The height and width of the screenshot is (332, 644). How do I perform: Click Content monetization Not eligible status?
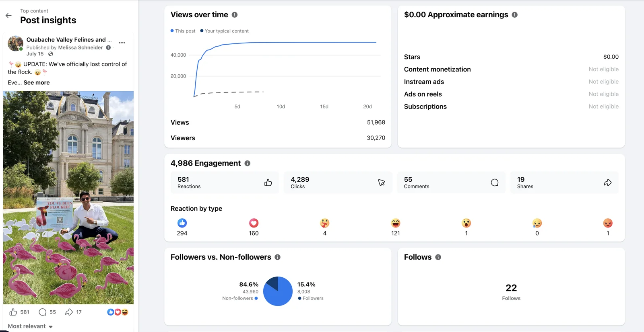(604, 69)
